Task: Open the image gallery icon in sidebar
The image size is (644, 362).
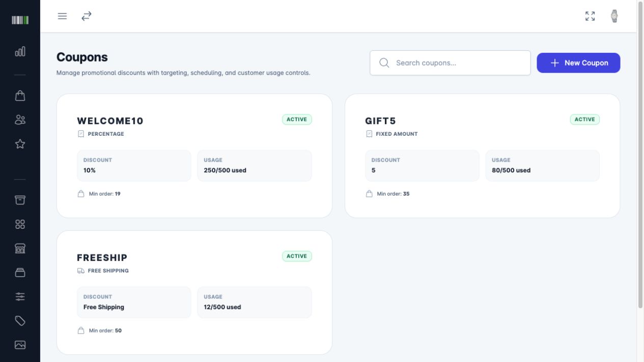Action: coord(20,345)
